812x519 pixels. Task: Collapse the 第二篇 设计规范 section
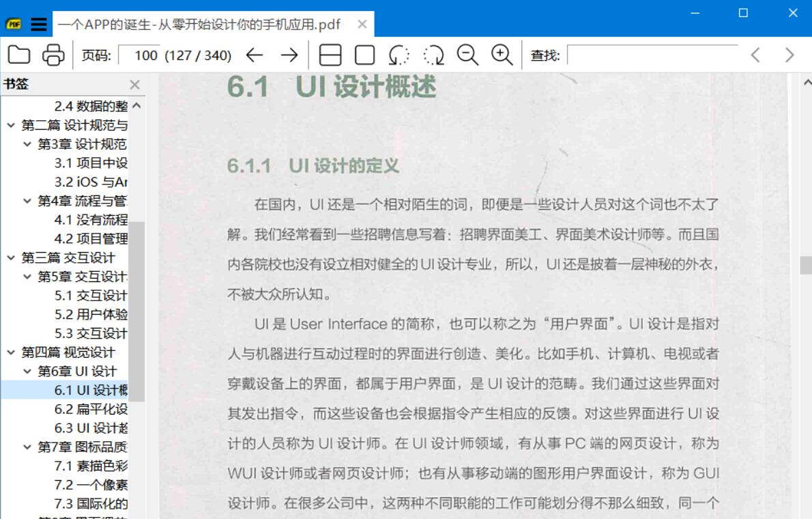tap(10, 125)
